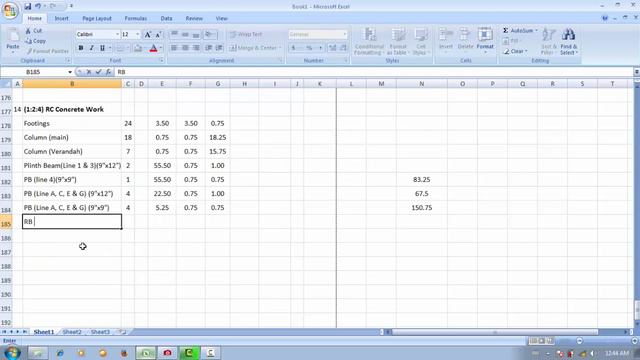Increase decimal places
This screenshot has height=360, width=640.
332,48
